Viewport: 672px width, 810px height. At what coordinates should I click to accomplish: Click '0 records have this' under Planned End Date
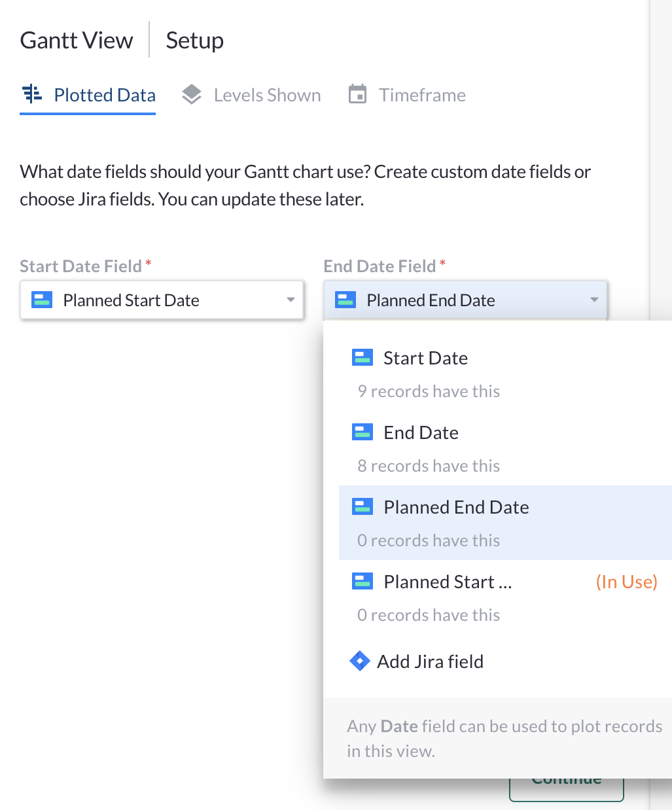coord(429,540)
